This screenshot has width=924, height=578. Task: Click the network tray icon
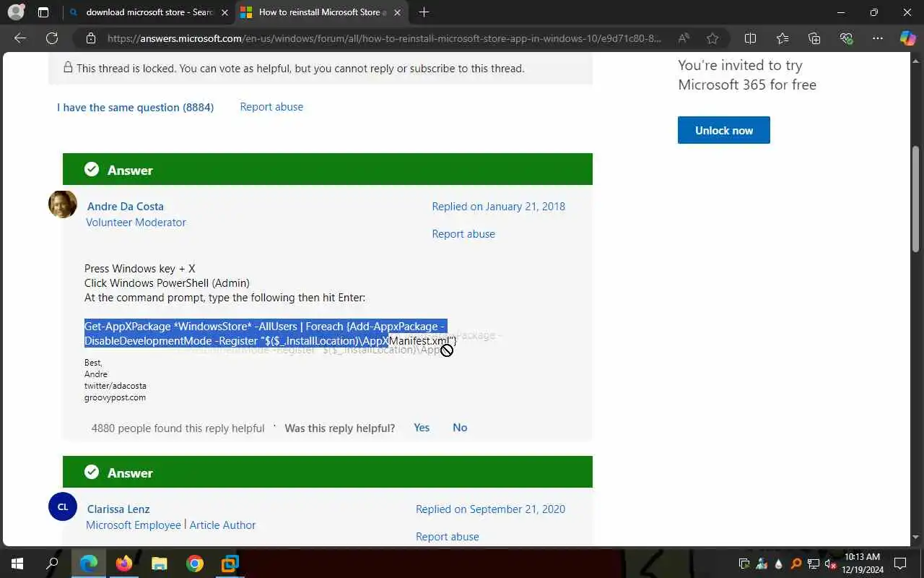813,564
